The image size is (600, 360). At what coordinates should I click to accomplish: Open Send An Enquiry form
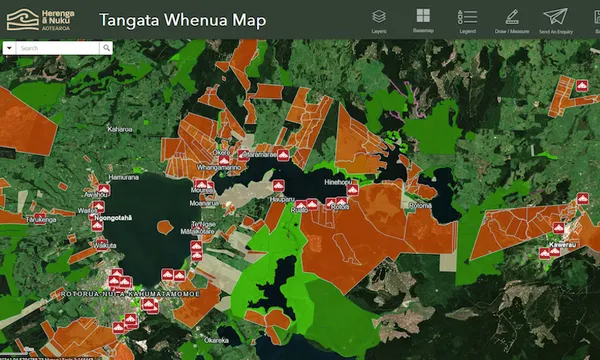[556, 21]
